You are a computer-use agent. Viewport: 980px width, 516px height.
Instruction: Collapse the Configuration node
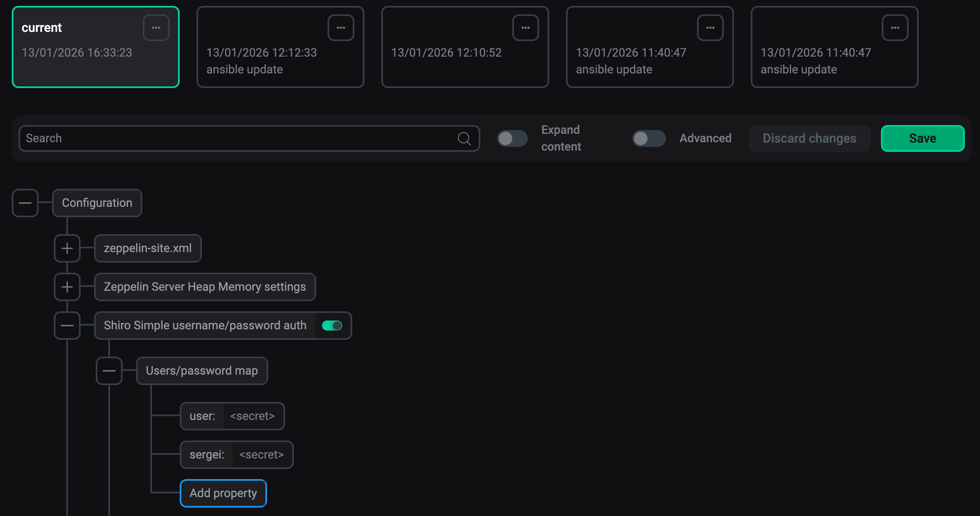coord(25,203)
